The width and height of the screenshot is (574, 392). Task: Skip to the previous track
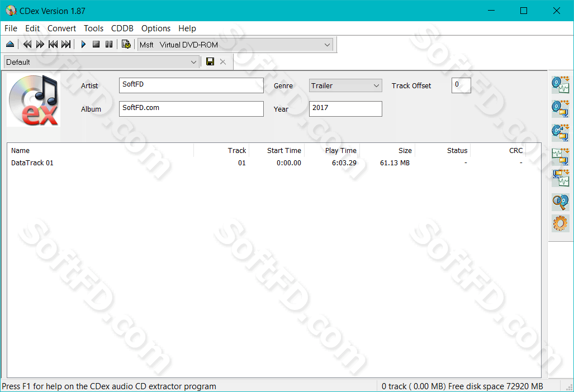pyautogui.click(x=53, y=44)
